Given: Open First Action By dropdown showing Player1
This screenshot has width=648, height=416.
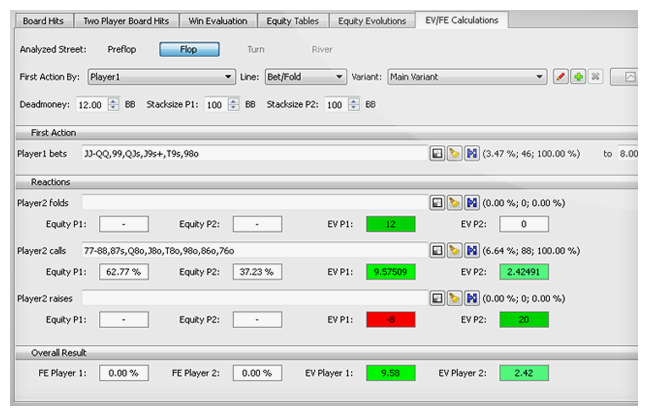Looking at the screenshot, I should [162, 77].
